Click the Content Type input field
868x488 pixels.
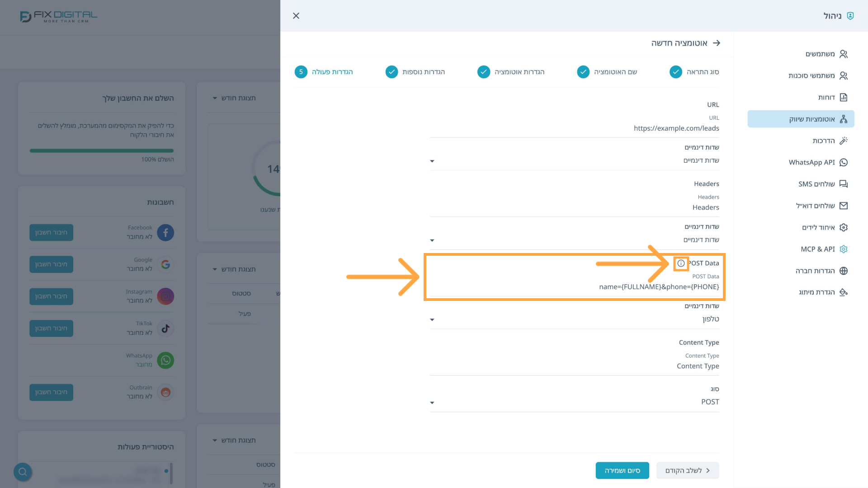click(x=575, y=366)
